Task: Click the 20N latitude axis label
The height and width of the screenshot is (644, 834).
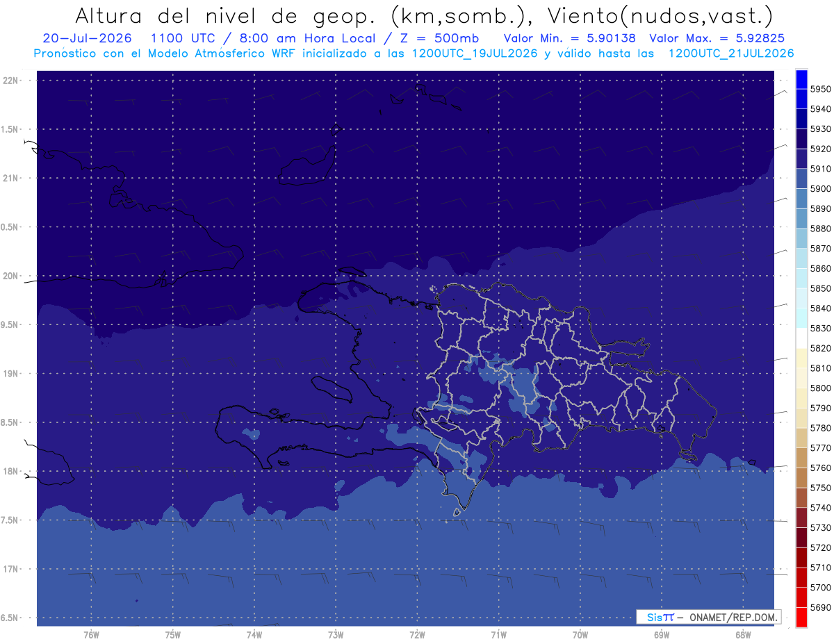Action: pyautogui.click(x=11, y=276)
